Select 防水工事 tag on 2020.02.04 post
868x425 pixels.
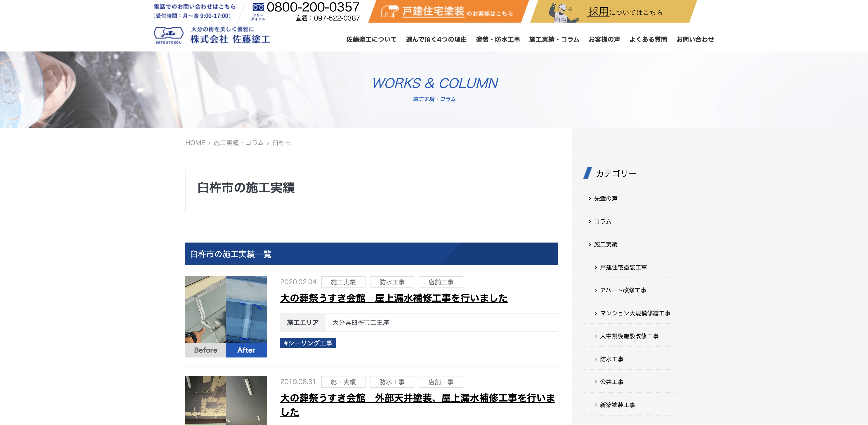tap(392, 282)
